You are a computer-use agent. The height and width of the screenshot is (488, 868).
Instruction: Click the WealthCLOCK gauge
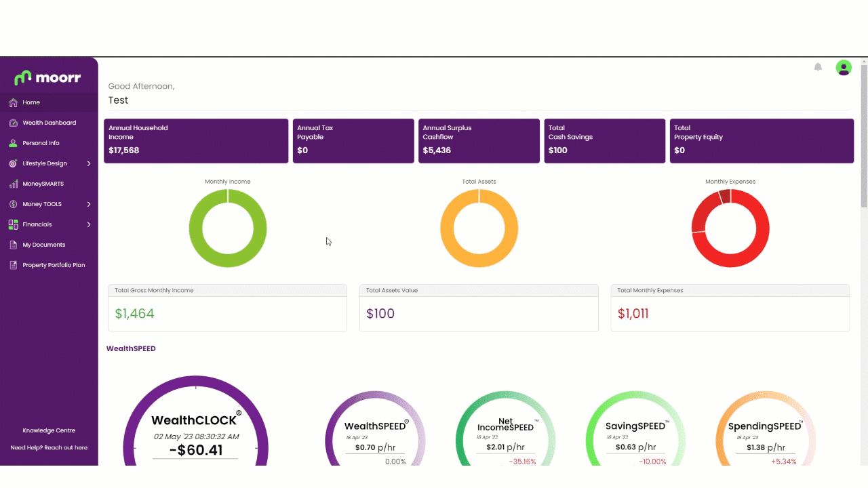[x=195, y=420]
